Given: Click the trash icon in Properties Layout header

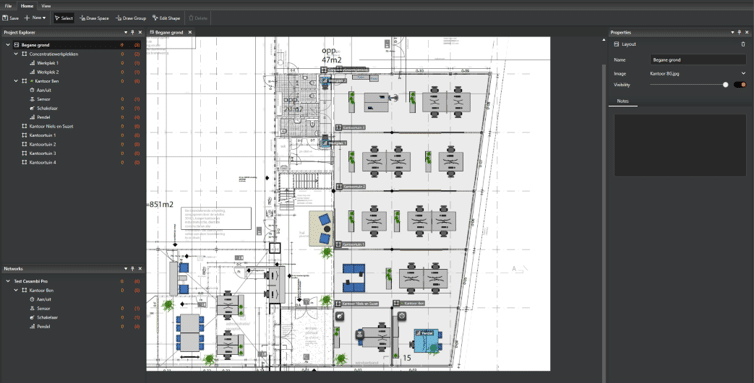Looking at the screenshot, I should tap(743, 44).
